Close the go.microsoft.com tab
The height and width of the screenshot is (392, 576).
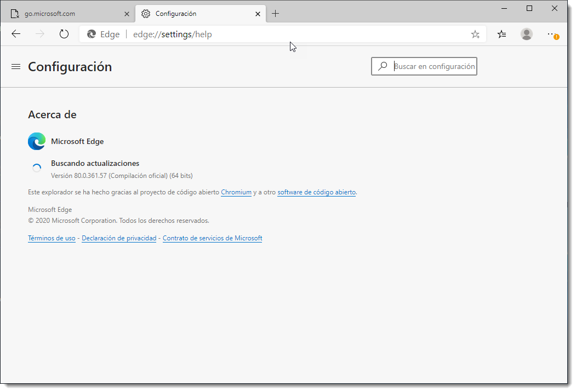click(x=127, y=14)
